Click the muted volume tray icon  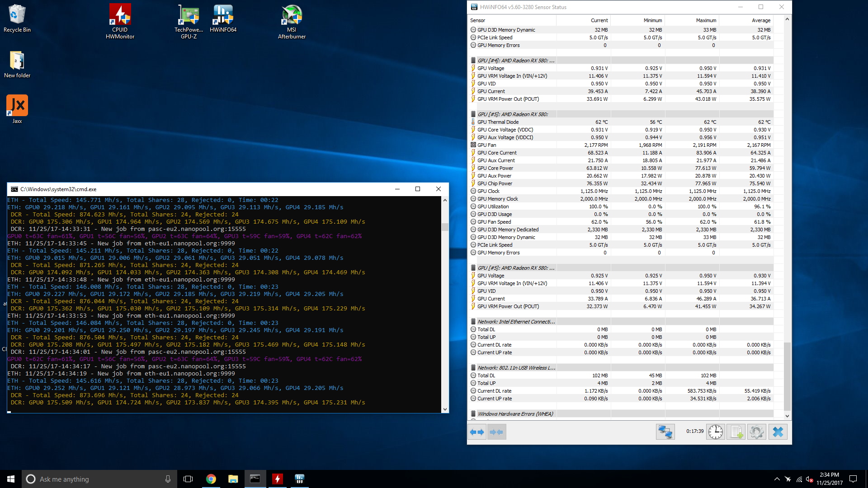coord(810,479)
